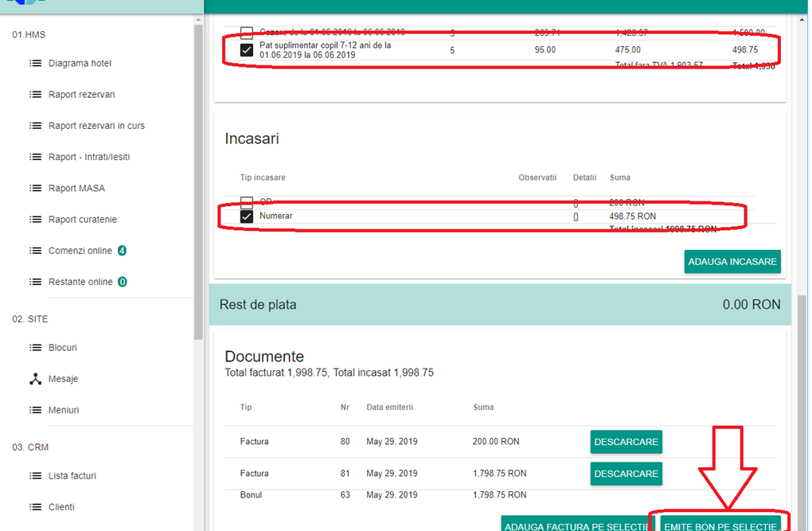Click the 02. SITE section header
The height and width of the screenshot is (531, 812).
(x=30, y=319)
